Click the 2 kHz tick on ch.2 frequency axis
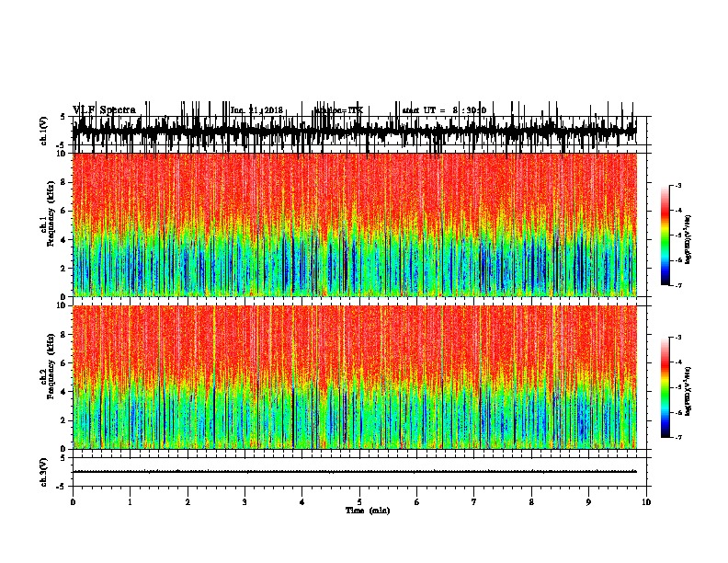The image size is (728, 563). [63, 420]
